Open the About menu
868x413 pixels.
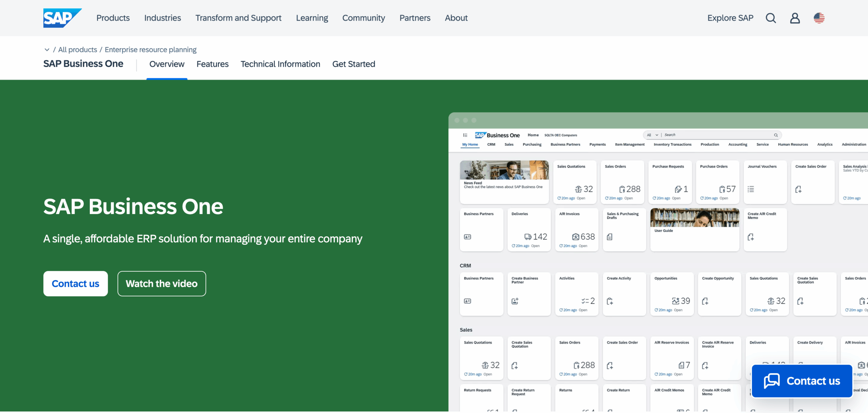[456, 18]
